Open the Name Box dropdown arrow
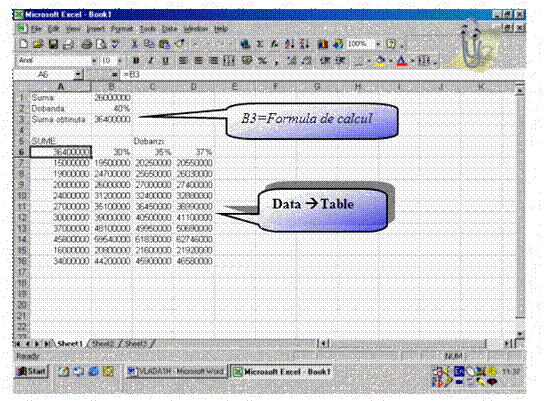This screenshot has width=544, height=401. 78,74
